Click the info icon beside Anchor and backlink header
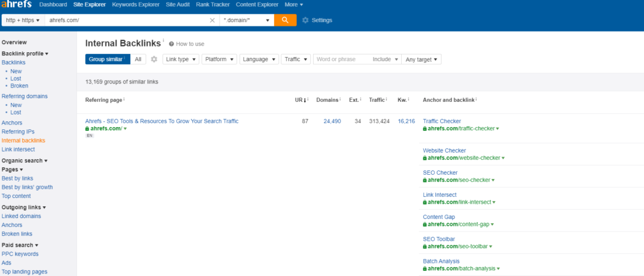644x276 pixels. 477,99
